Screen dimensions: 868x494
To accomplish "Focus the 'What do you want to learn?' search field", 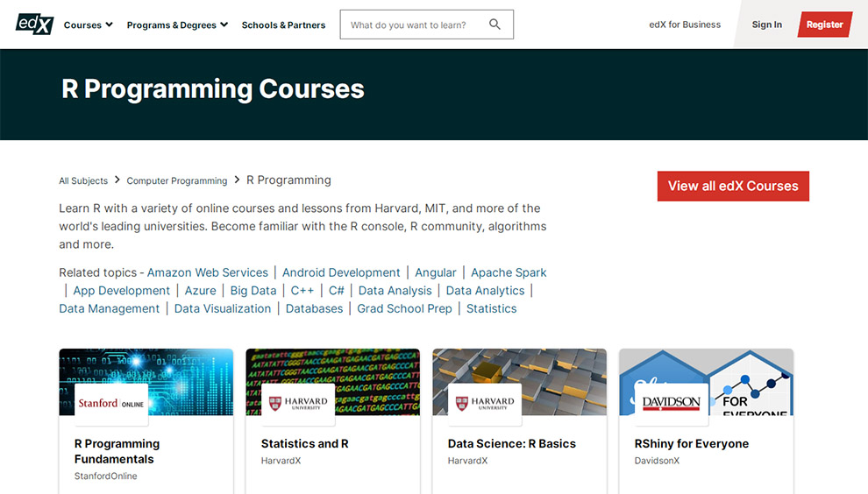I will [426, 25].
